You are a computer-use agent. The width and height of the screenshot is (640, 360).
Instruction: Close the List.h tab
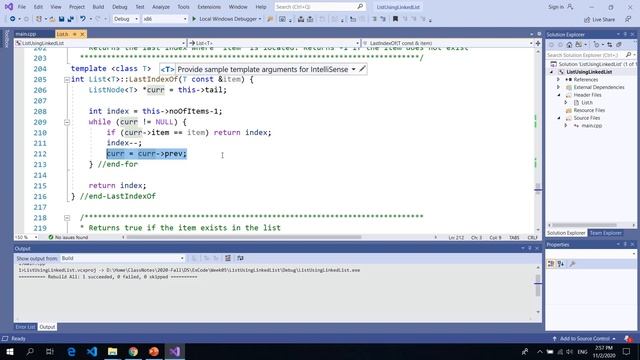coord(82,34)
